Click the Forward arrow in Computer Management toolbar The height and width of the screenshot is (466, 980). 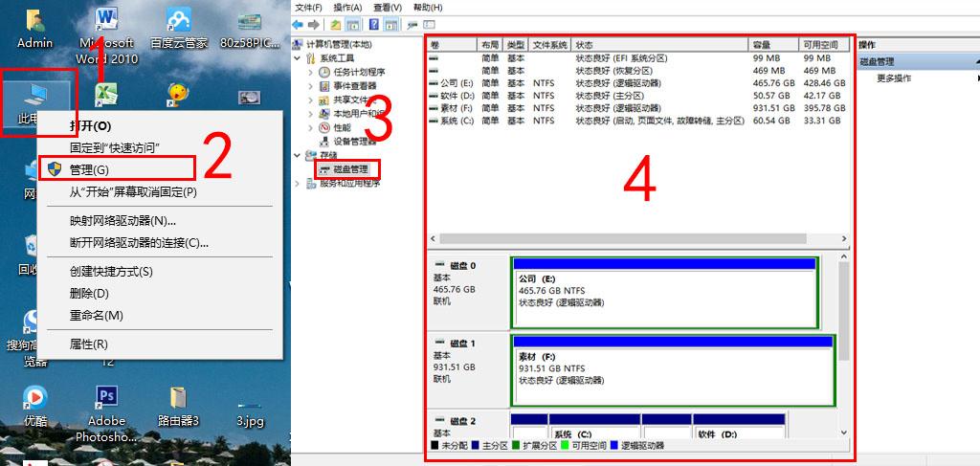point(313,24)
